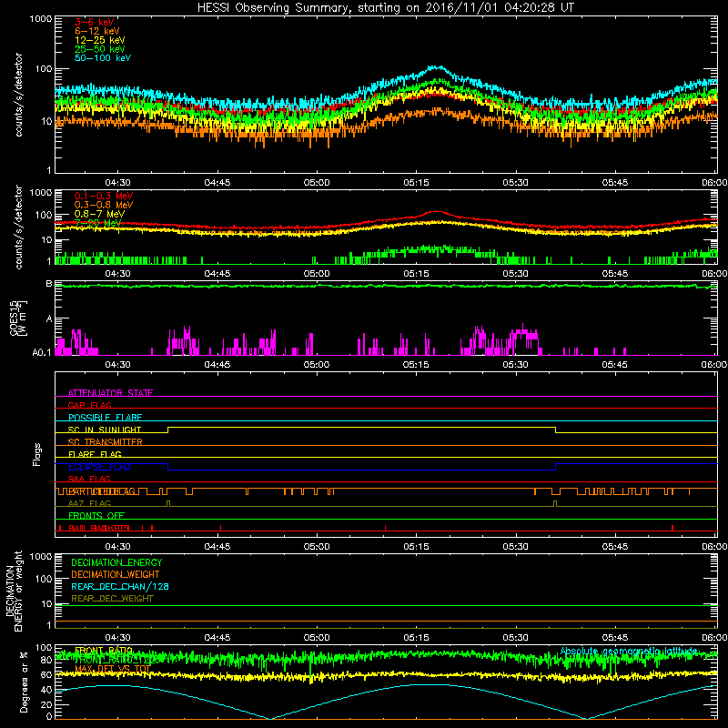Image resolution: width=728 pixels, height=728 pixels.
Task: Select the green FRONTS_OFF label
Action: [x=96, y=516]
